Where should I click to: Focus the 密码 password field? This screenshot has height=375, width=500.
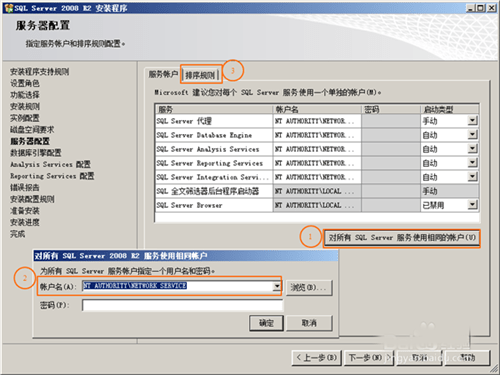pos(183,305)
